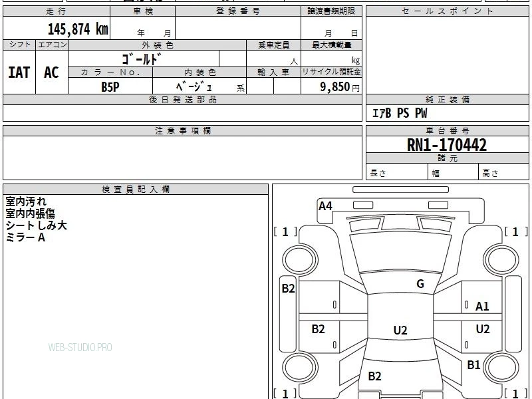Click the U2 mark beside A1 door
Viewport: 532px width, 399px height.
[483, 329]
